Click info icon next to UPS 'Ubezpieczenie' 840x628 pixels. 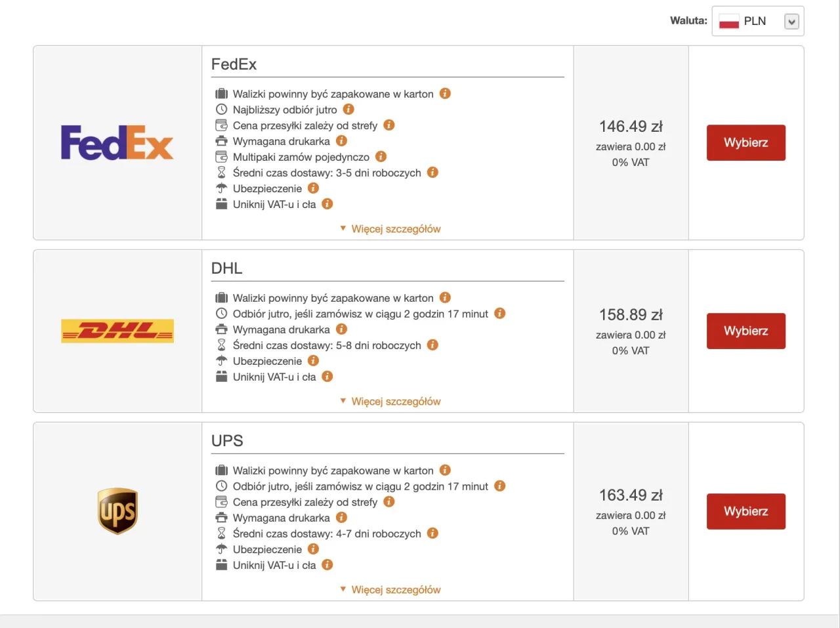click(x=313, y=549)
